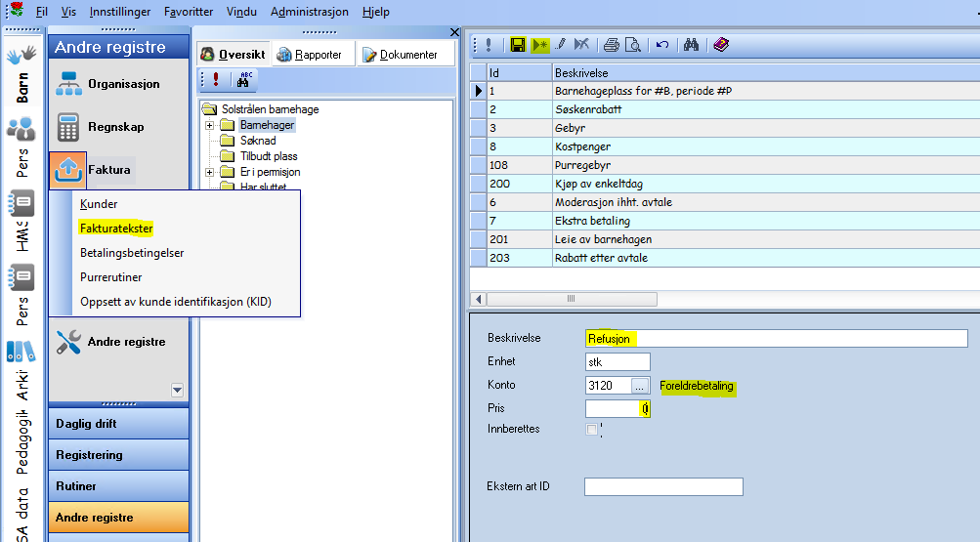
Task: Select the Tilbudt plass folder
Action: (x=269, y=156)
